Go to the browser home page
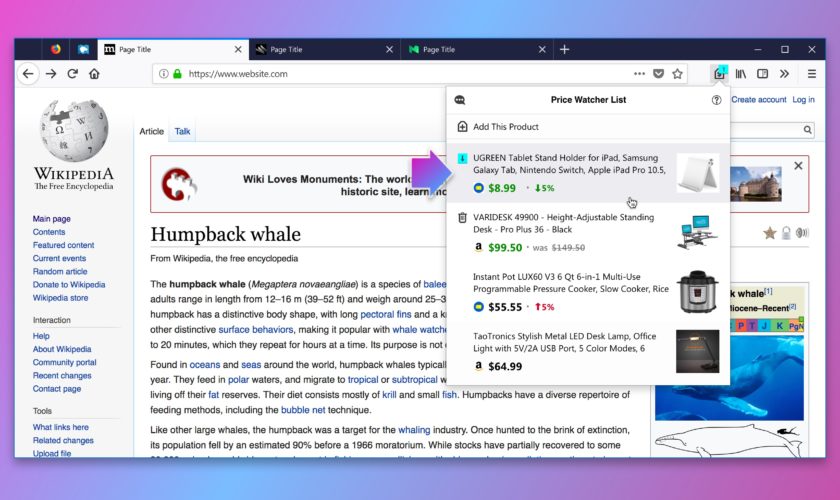Viewport: 840px width, 500px height. pyautogui.click(x=94, y=73)
